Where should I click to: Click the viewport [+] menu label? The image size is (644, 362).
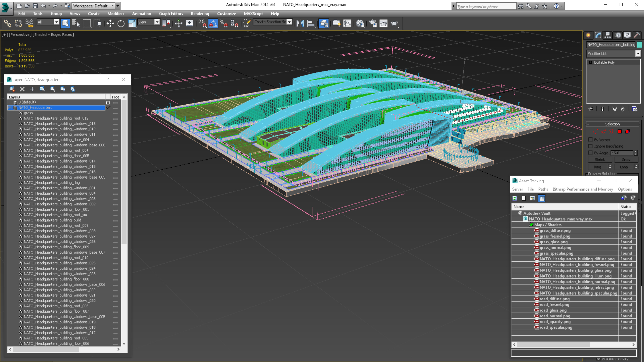tap(4, 34)
